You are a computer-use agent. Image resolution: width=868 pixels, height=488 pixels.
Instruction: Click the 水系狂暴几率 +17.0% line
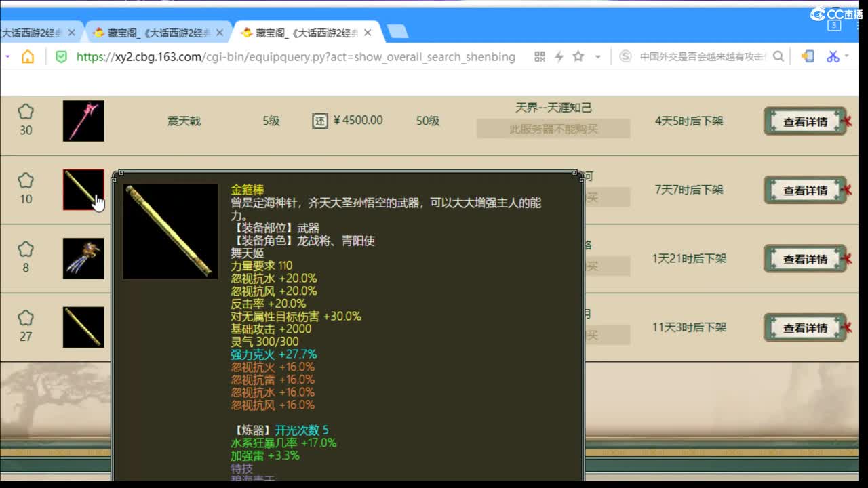283,443
